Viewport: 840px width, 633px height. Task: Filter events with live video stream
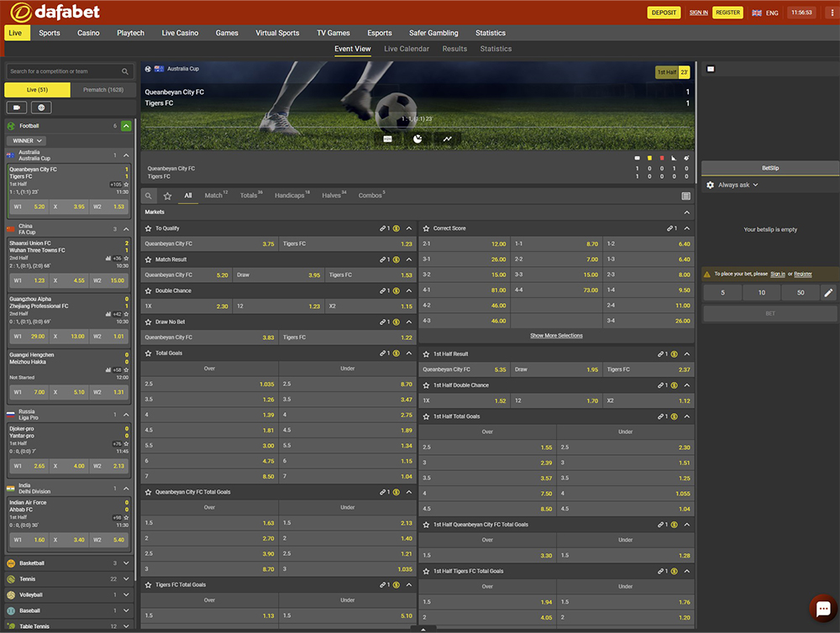pos(17,107)
